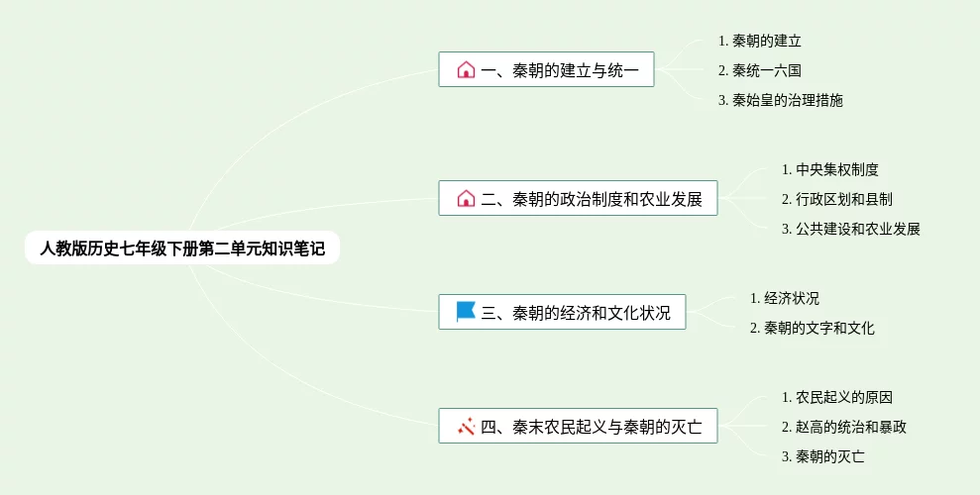Select subtopic 1. 中央集权制度

(x=829, y=169)
